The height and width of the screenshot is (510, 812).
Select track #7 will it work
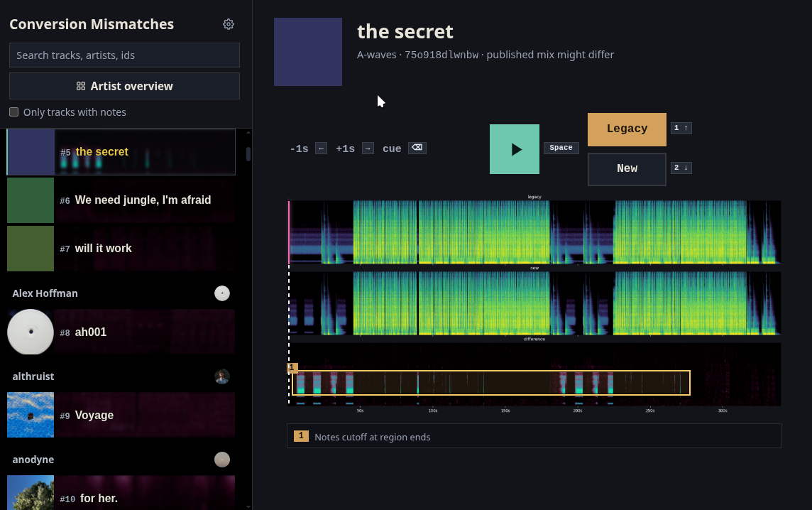click(121, 249)
